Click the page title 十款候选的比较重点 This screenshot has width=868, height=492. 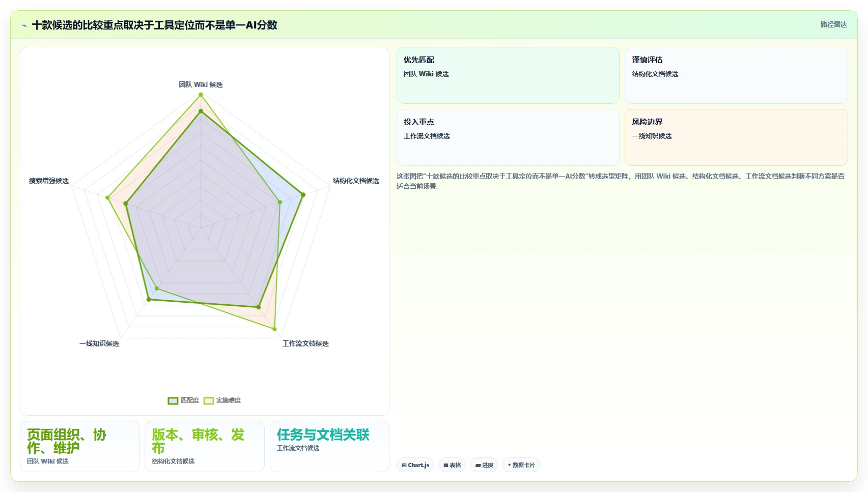(154, 25)
